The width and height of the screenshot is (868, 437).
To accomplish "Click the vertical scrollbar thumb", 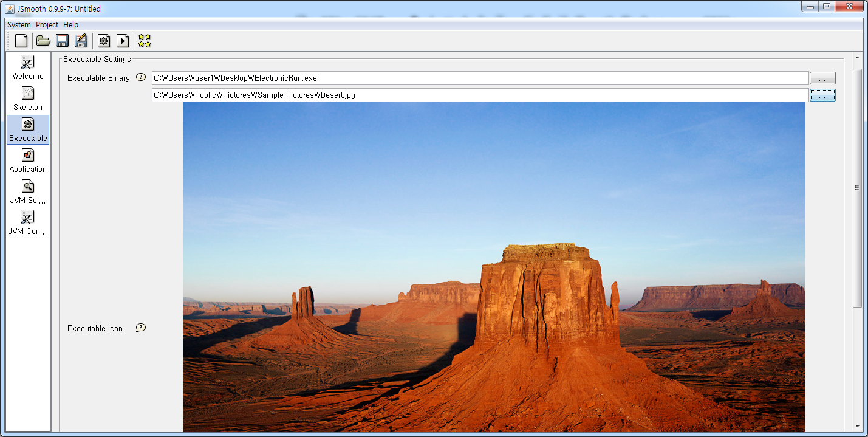I will click(858, 188).
